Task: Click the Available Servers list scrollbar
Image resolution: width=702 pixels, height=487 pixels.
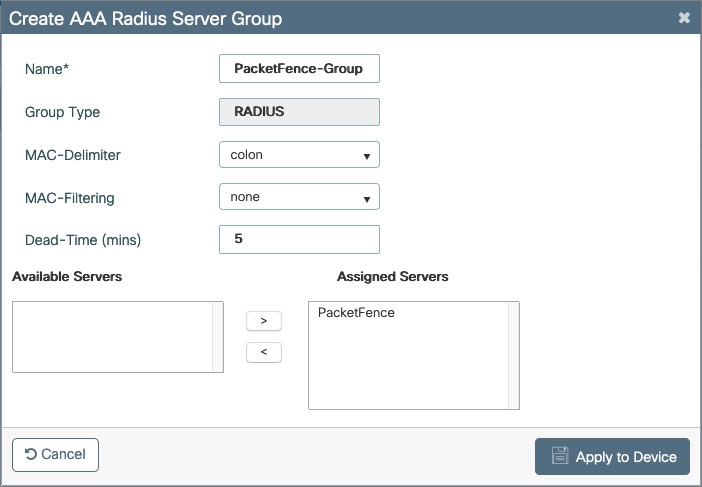Action: tap(218, 337)
